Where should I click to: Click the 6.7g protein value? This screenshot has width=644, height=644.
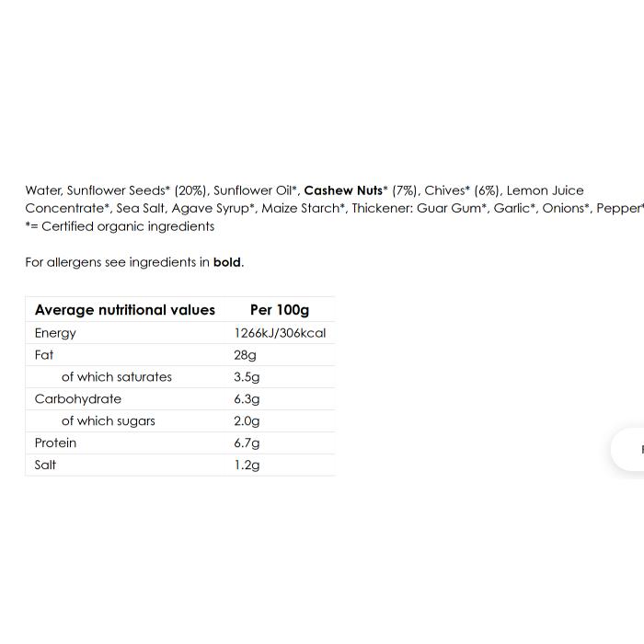(247, 443)
